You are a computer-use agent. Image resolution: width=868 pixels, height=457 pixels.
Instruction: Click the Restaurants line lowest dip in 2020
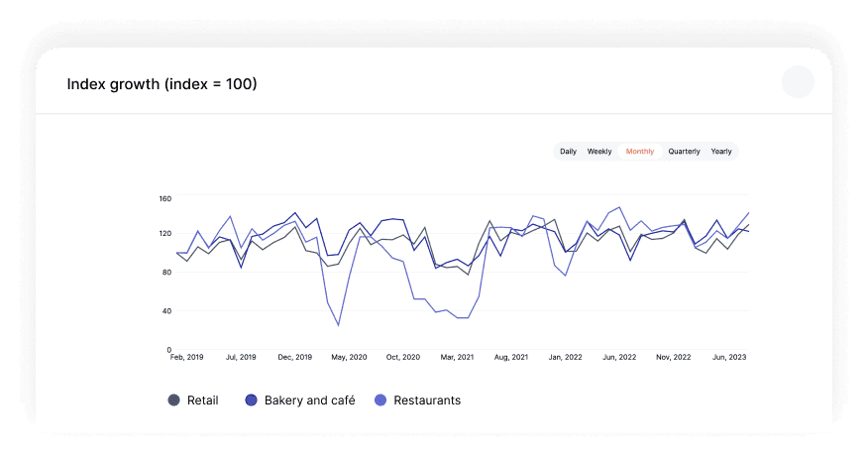pyautogui.click(x=338, y=324)
